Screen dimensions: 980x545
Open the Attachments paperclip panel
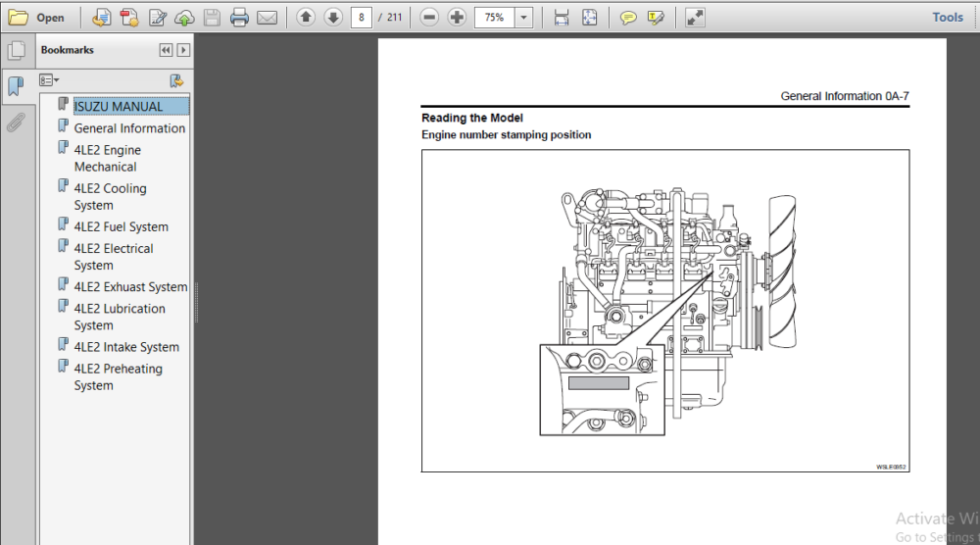coord(16,123)
